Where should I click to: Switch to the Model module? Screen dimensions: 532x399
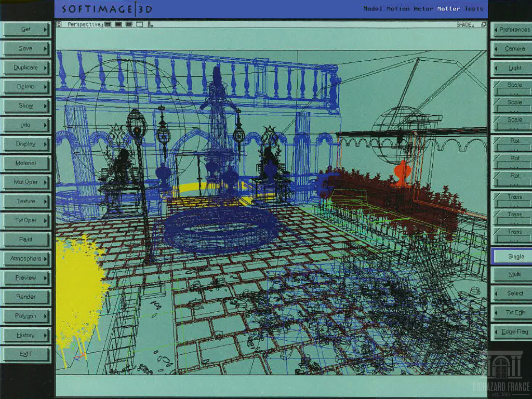click(373, 9)
